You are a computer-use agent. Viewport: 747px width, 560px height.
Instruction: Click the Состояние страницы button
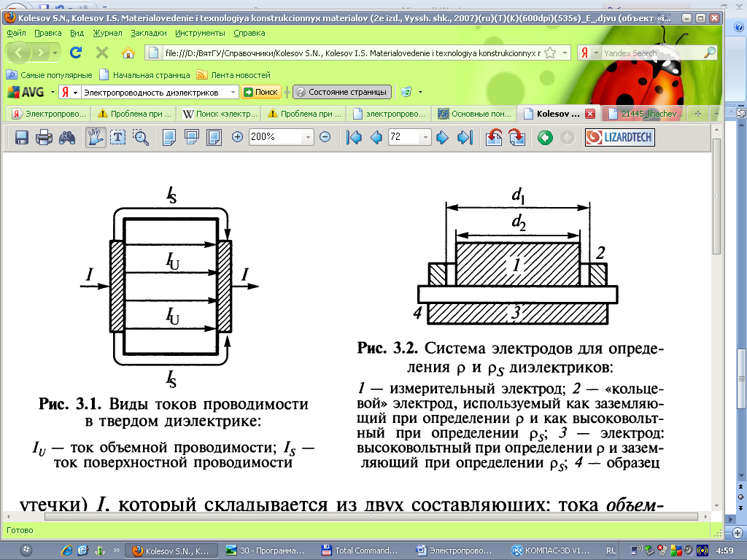tap(342, 92)
